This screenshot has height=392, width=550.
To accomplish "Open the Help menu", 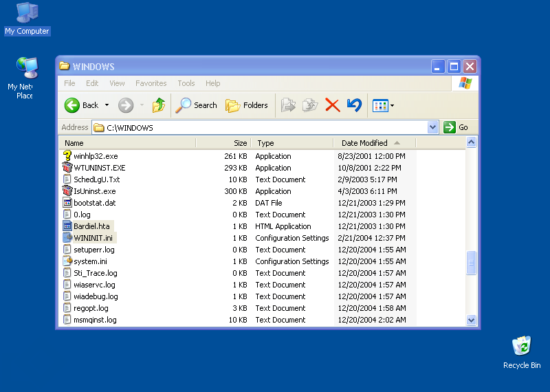I will [213, 83].
